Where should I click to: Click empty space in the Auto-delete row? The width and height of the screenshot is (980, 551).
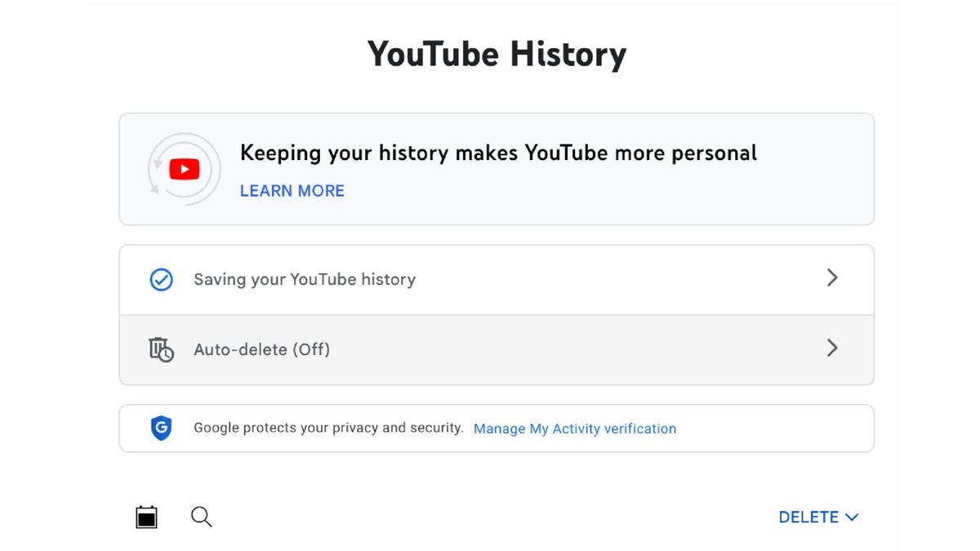click(x=572, y=349)
